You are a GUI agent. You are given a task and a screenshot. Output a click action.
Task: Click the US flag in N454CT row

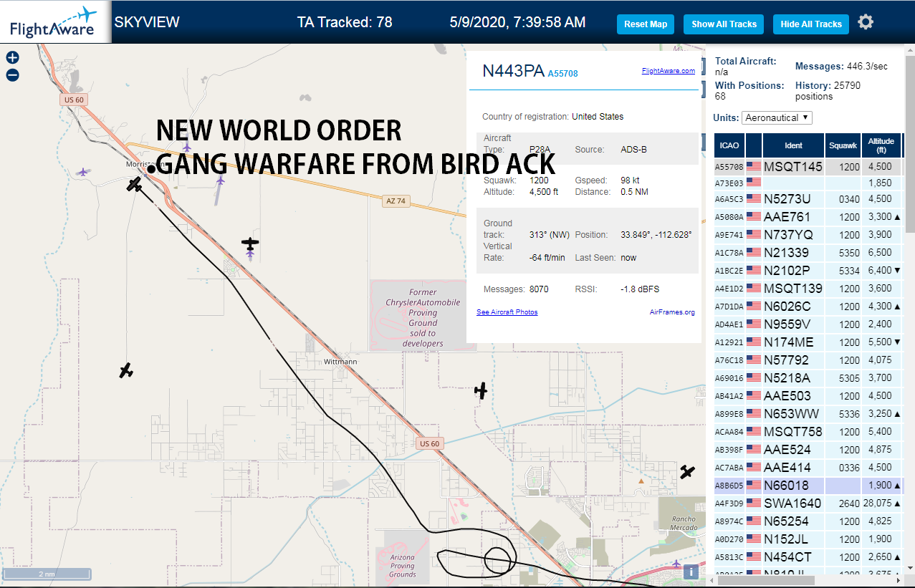753,557
